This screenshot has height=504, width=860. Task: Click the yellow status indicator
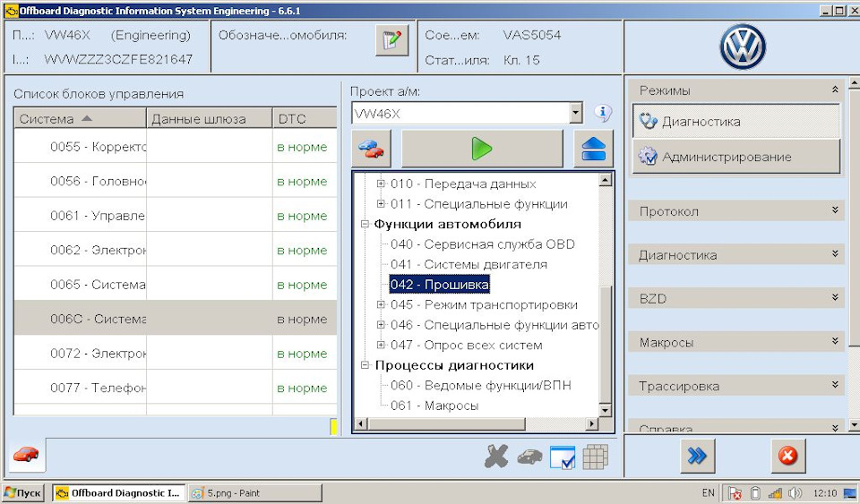tap(333, 427)
